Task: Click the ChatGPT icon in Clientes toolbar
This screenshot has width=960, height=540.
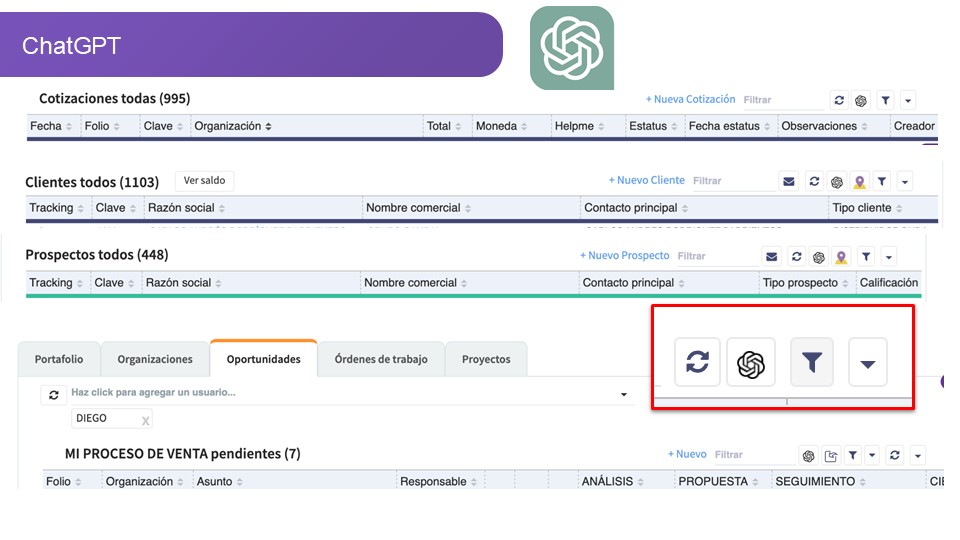Action: click(x=837, y=182)
